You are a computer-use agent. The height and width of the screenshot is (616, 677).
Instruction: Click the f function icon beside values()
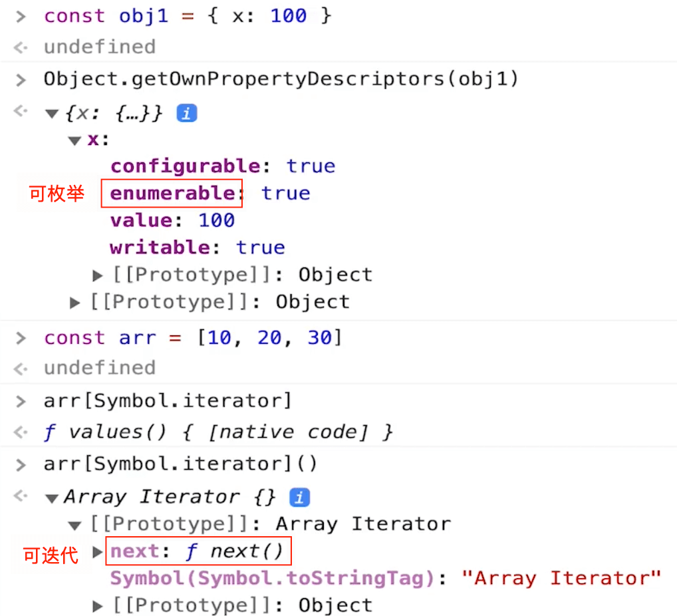coord(50,431)
